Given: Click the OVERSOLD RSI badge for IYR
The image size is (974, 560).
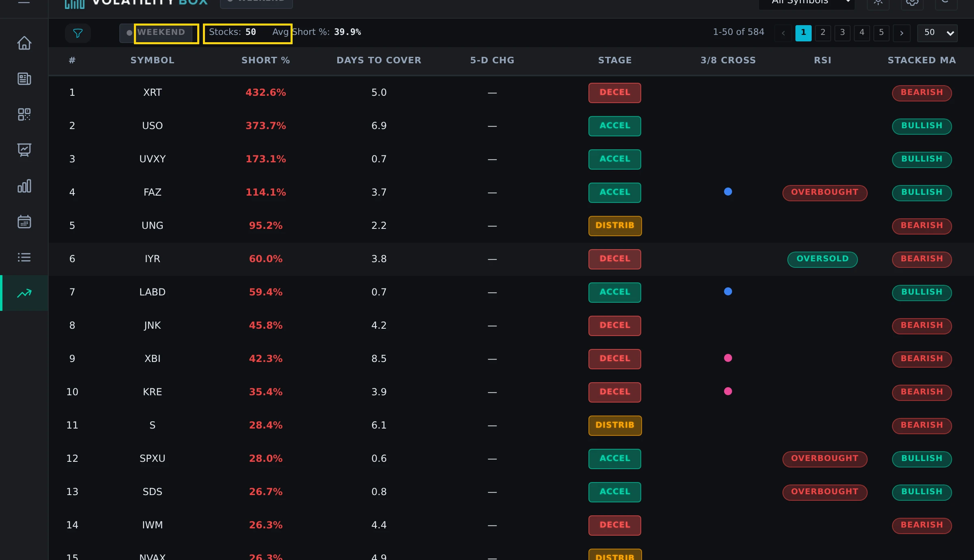Looking at the screenshot, I should (x=823, y=259).
